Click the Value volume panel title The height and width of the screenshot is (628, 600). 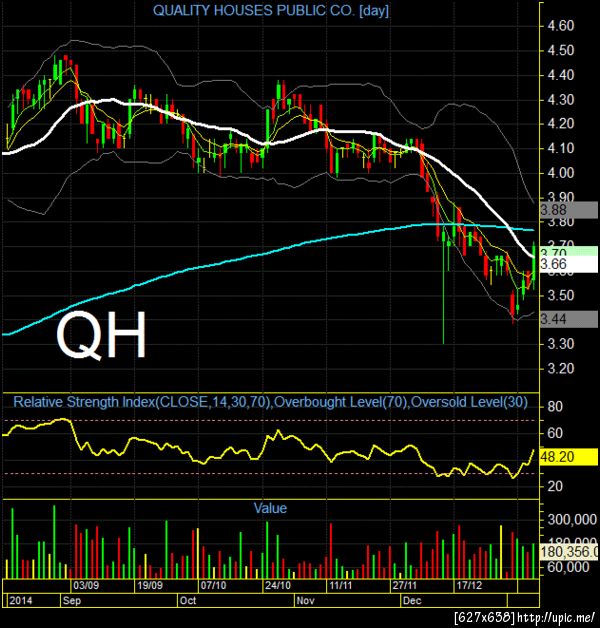point(270,508)
